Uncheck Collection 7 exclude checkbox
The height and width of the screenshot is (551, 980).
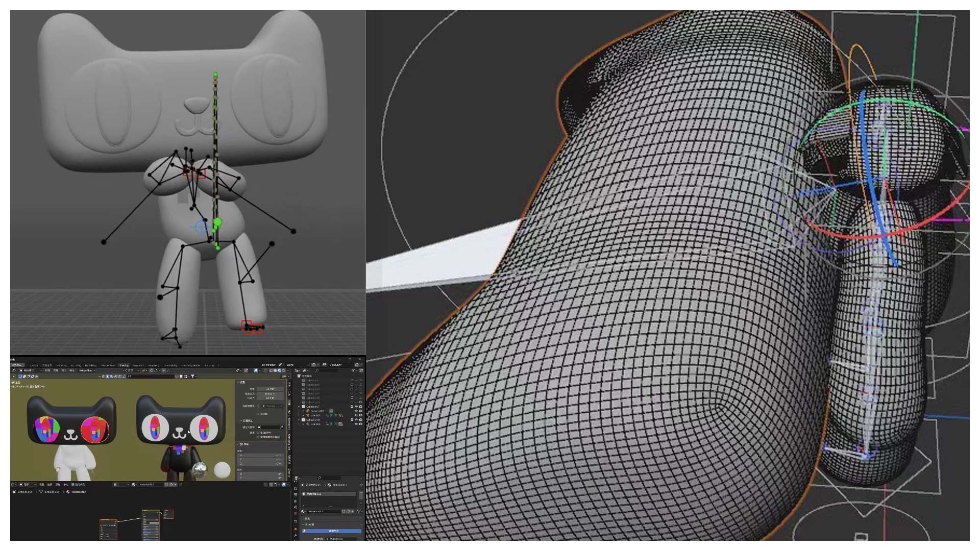pyautogui.click(x=352, y=407)
